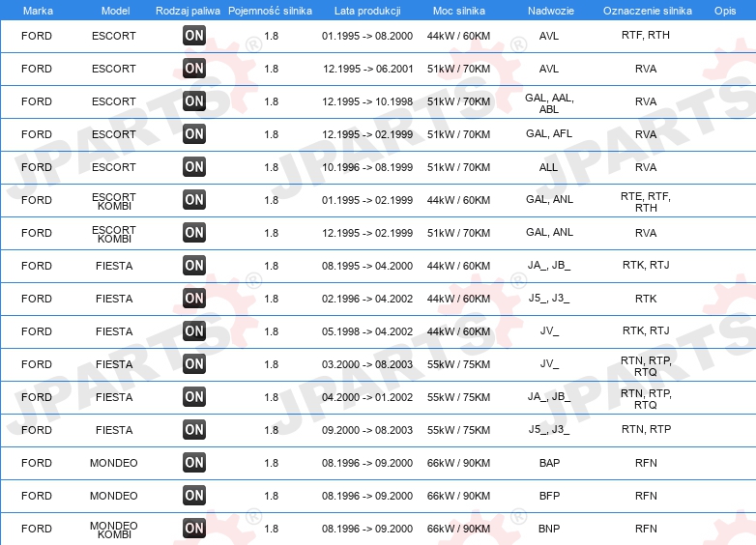Click the ON icon in the 10.1996 -> 08.1999 row

[194, 167]
